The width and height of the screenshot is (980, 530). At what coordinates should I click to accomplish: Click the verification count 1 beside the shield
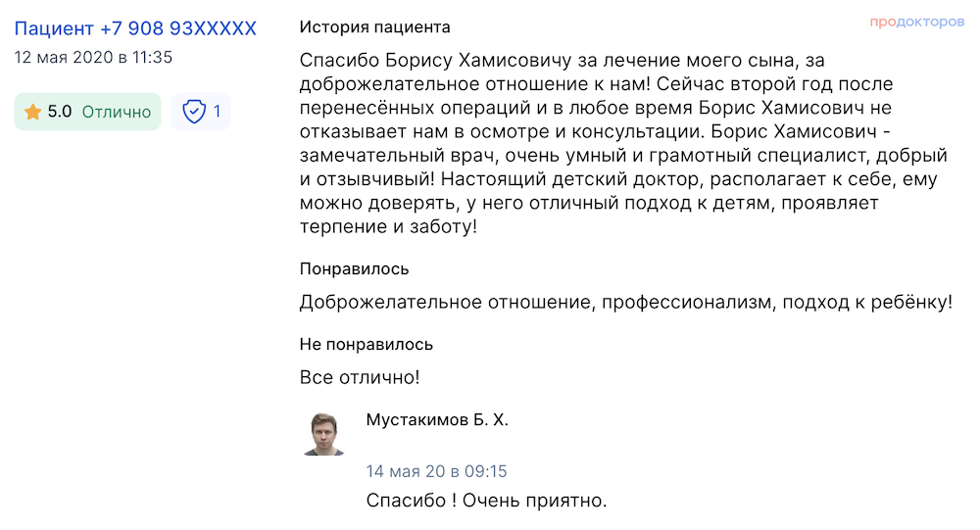click(217, 112)
